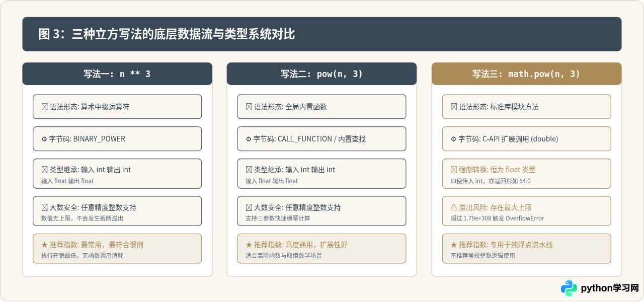The width and height of the screenshot is (644, 302).
Task: Click 输入 float 输出 float under n ** 3
Action: (x=67, y=181)
